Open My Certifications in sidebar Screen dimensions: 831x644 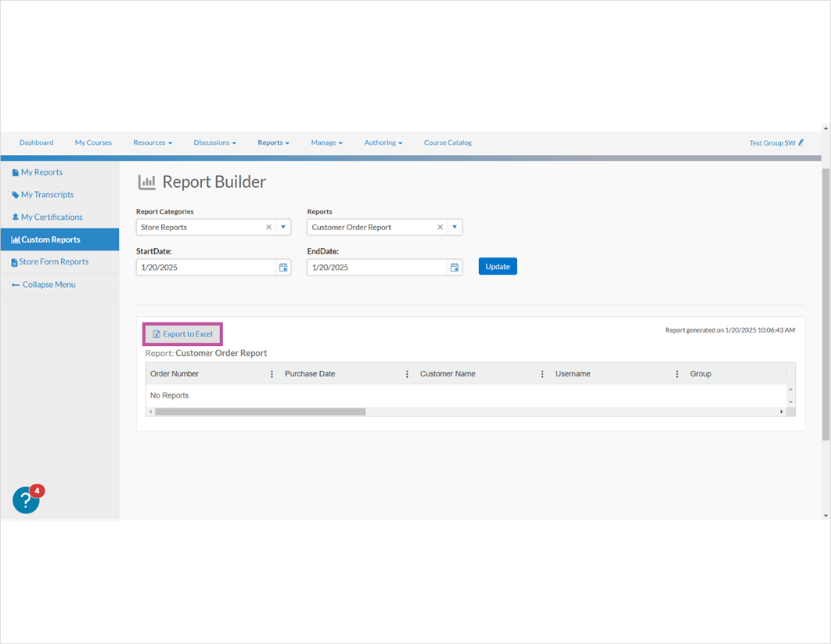pos(47,218)
